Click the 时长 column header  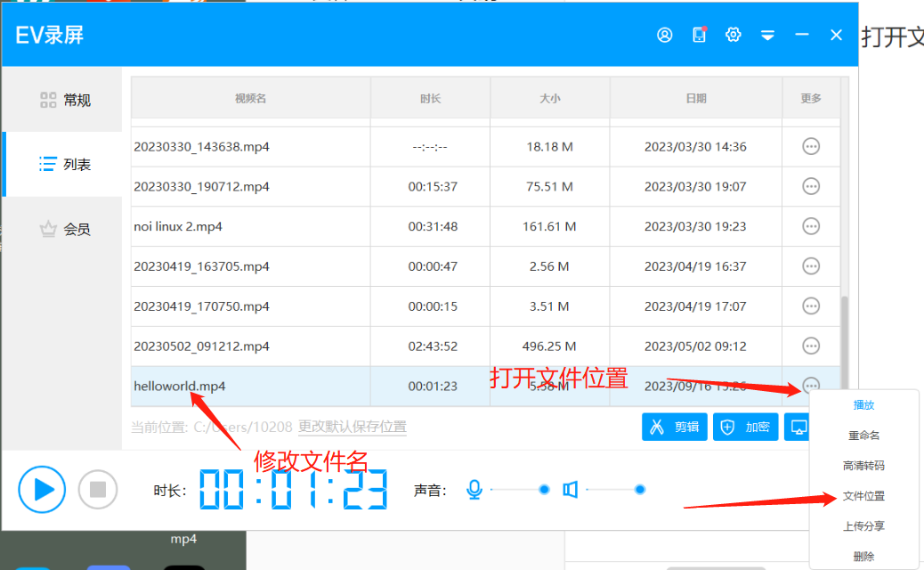coord(430,99)
